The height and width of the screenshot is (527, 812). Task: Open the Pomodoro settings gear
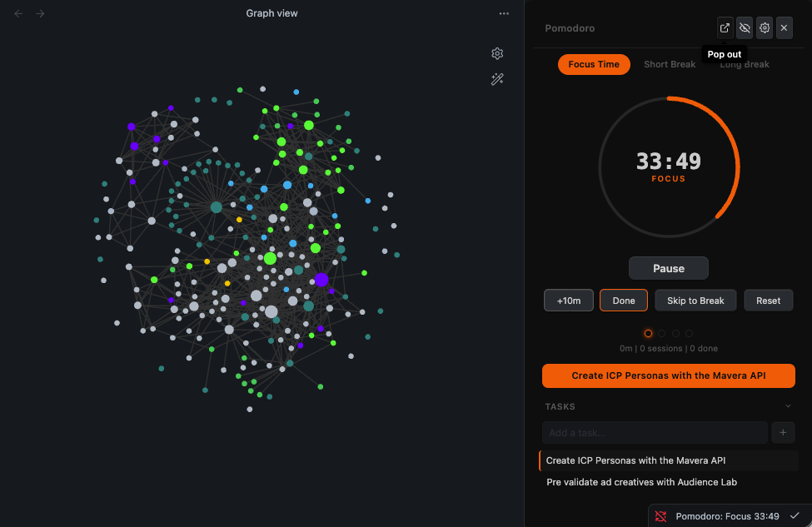764,27
